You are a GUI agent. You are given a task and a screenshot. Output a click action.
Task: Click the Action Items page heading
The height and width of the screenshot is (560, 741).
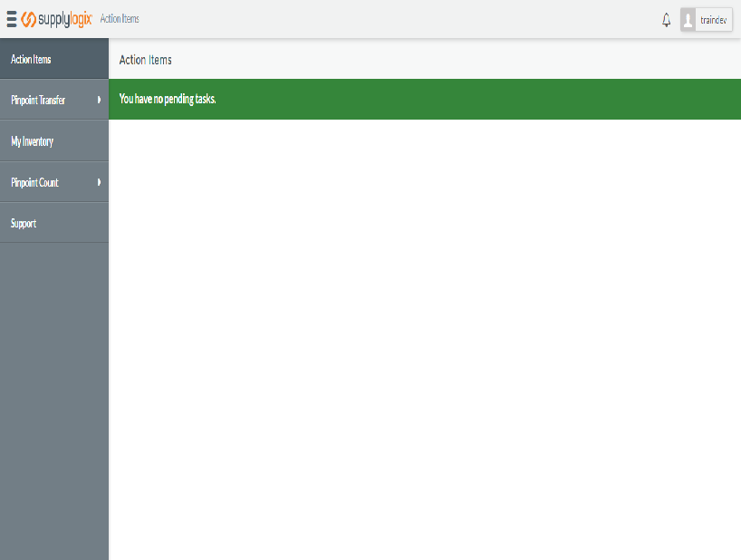click(146, 60)
